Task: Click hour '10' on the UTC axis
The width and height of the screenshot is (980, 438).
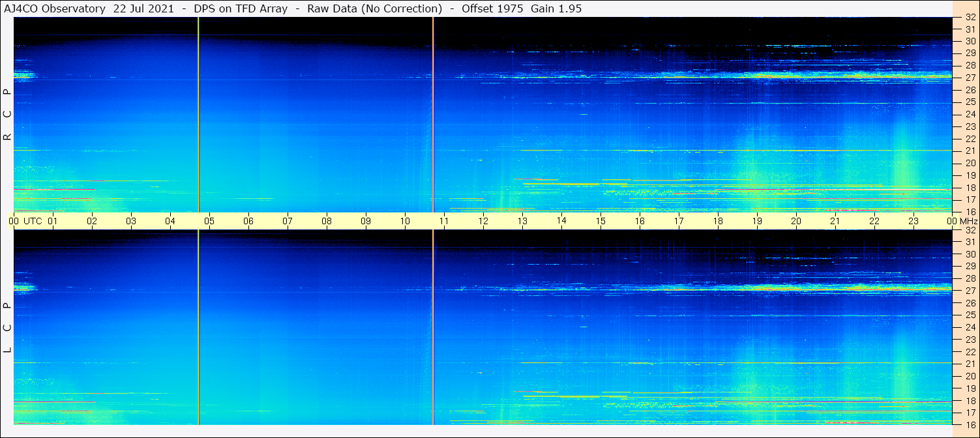Action: [x=405, y=221]
